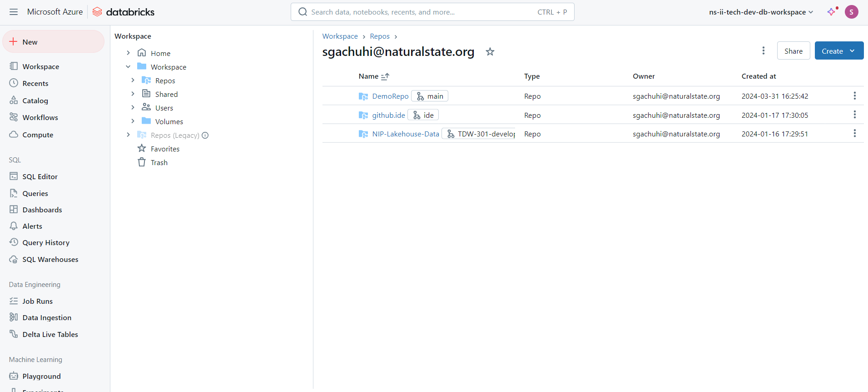Open github.ide row kebab menu

point(854,115)
